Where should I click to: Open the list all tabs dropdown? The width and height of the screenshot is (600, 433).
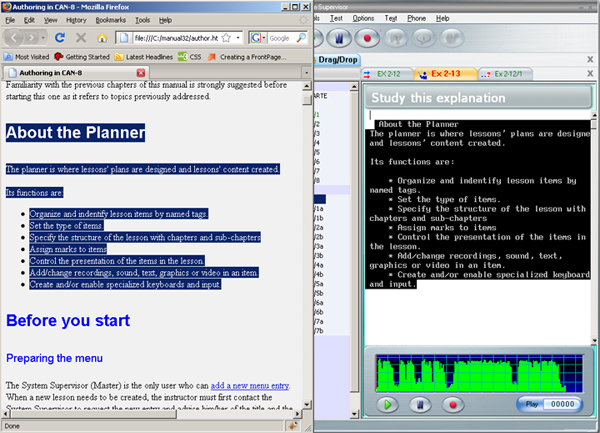[305, 73]
